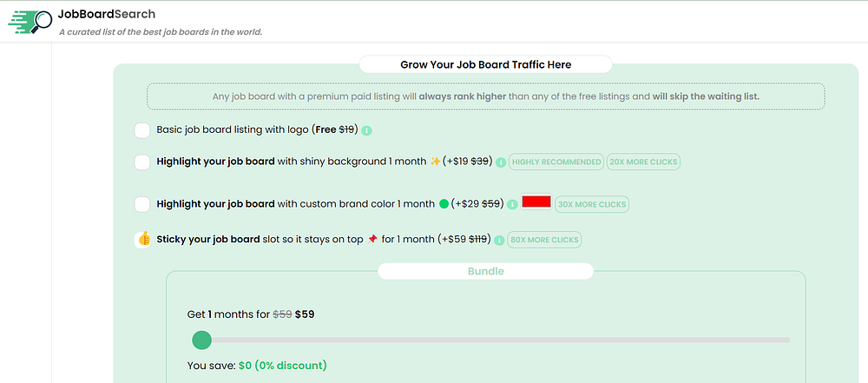Click the 30X More Clicks badge
The image size is (868, 383).
(591, 204)
